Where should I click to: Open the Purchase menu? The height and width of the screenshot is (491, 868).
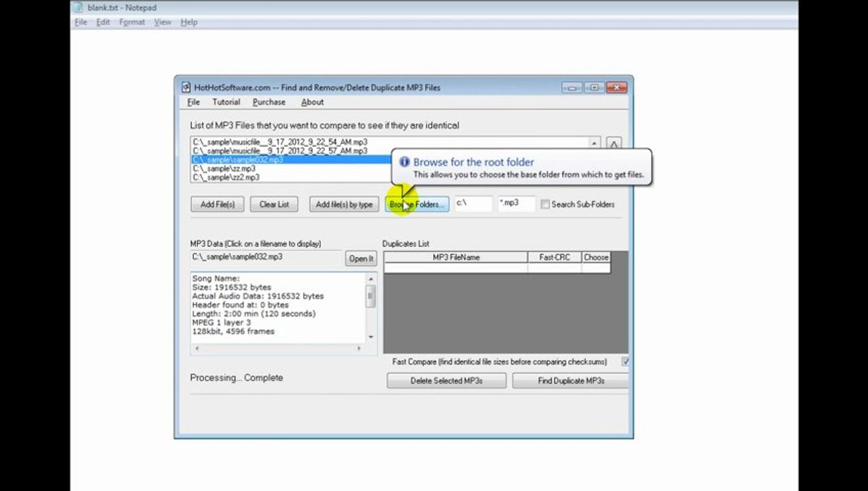[269, 102]
